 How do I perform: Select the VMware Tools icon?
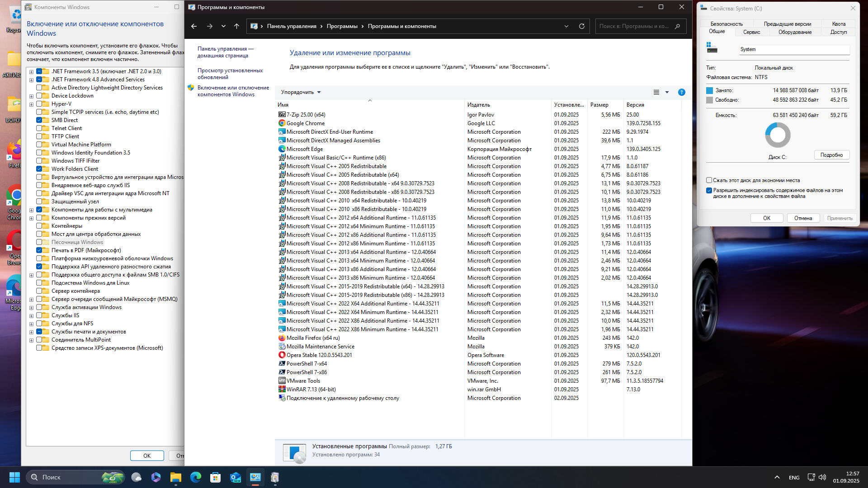coord(282,381)
